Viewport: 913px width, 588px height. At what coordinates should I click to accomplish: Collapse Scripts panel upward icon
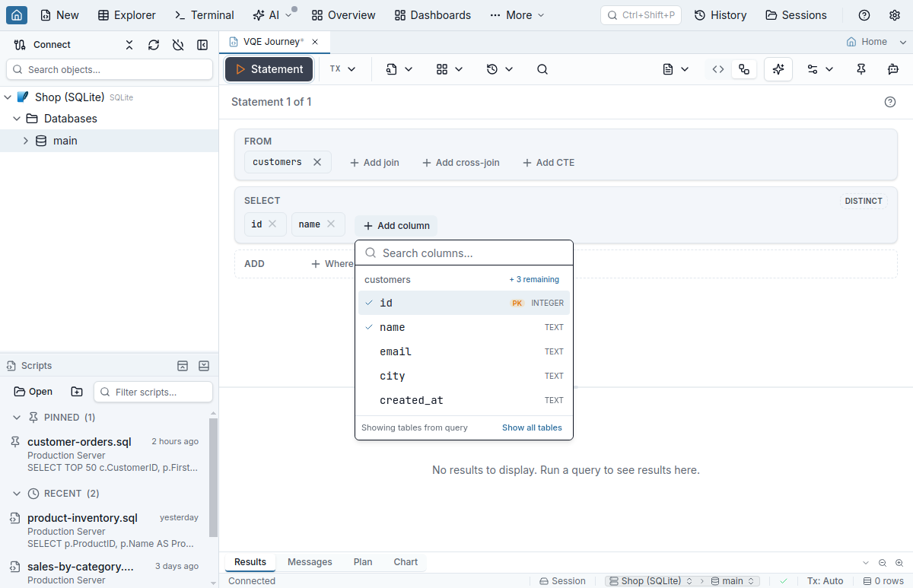pos(183,366)
